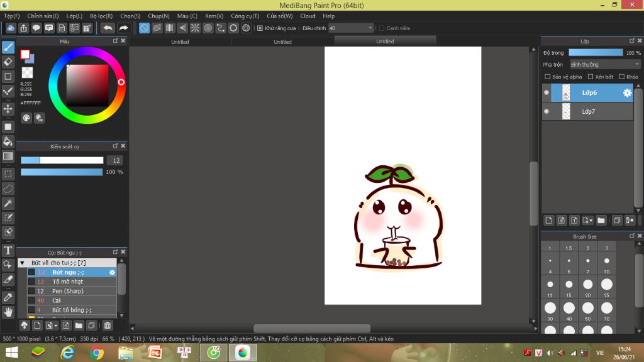Enable circle snap guide

[208, 28]
